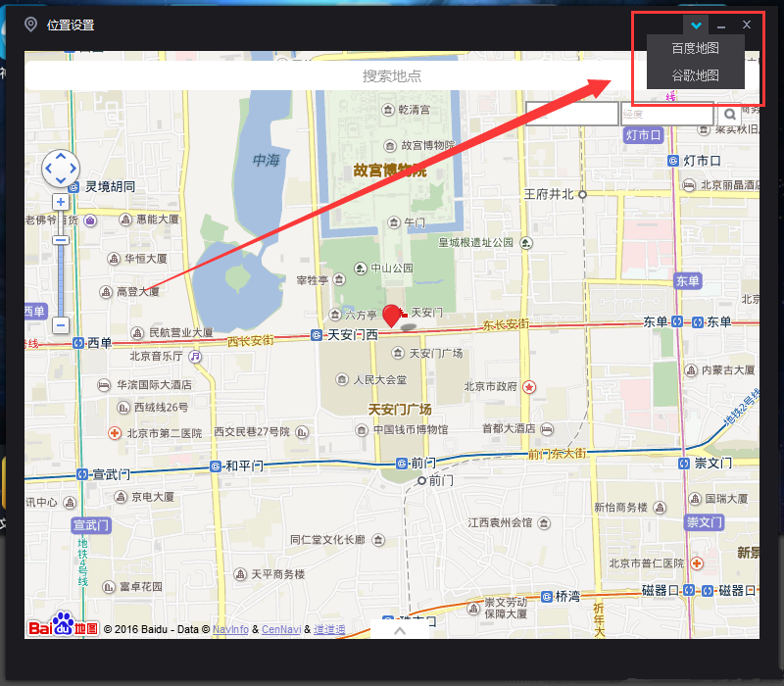This screenshot has height=686, width=784.
Task: Select the 宰牲亭 landmark icon
Action: 339,279
